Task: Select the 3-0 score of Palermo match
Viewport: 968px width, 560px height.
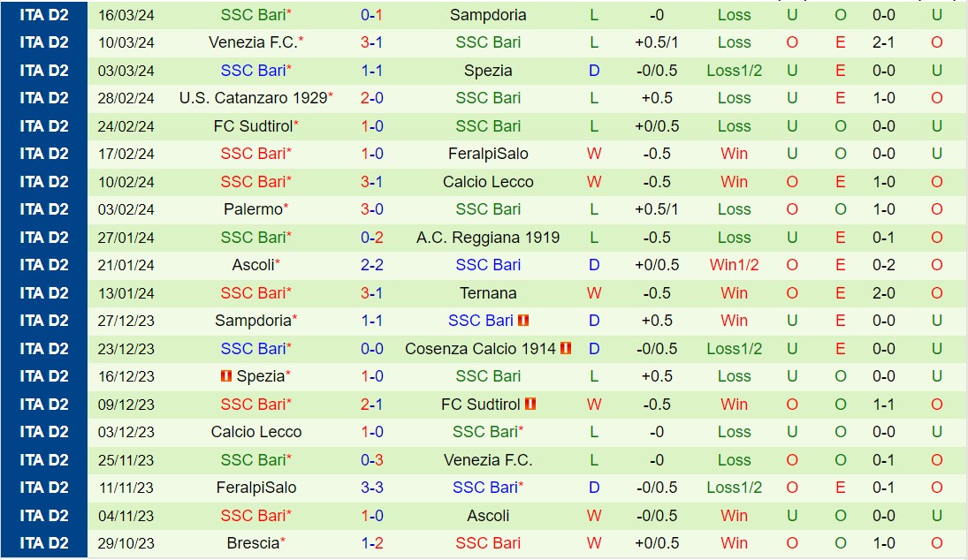Action: click(371, 209)
